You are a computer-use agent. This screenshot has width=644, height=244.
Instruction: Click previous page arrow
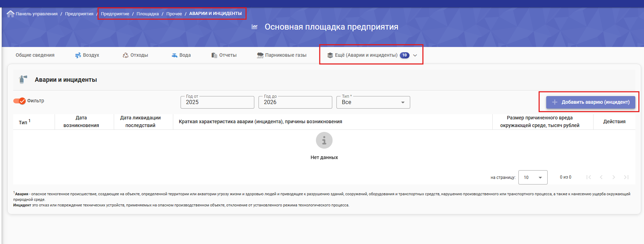click(601, 177)
